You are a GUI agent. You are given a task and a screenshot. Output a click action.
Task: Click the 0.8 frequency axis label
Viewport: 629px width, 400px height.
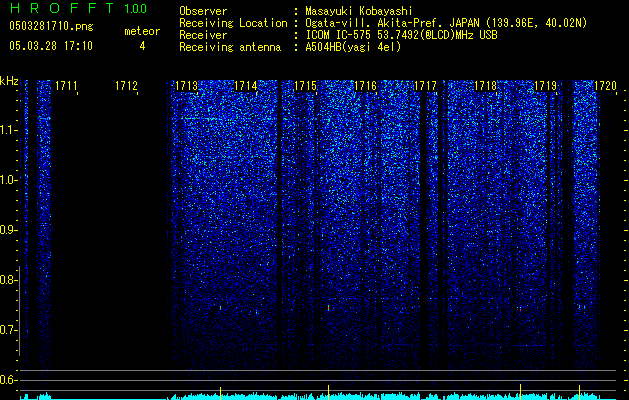8,280
